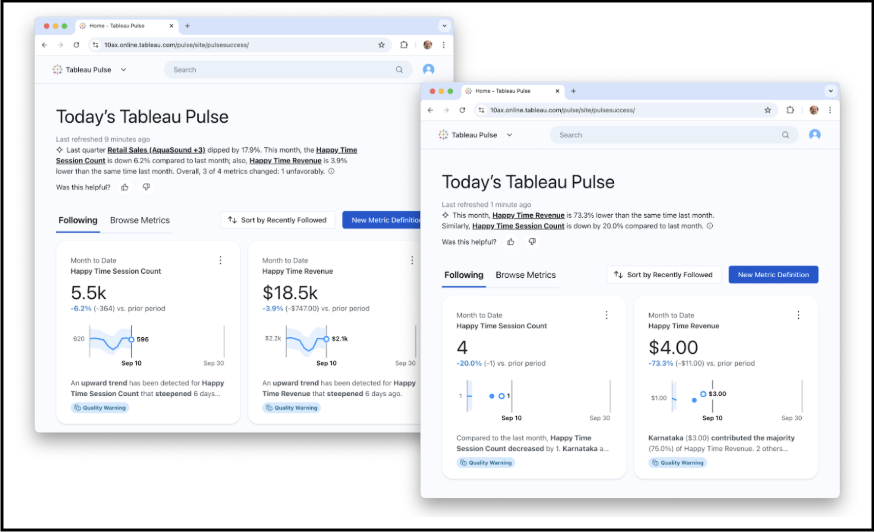Reload page in front browser window
874x532 pixels.
pos(462,110)
